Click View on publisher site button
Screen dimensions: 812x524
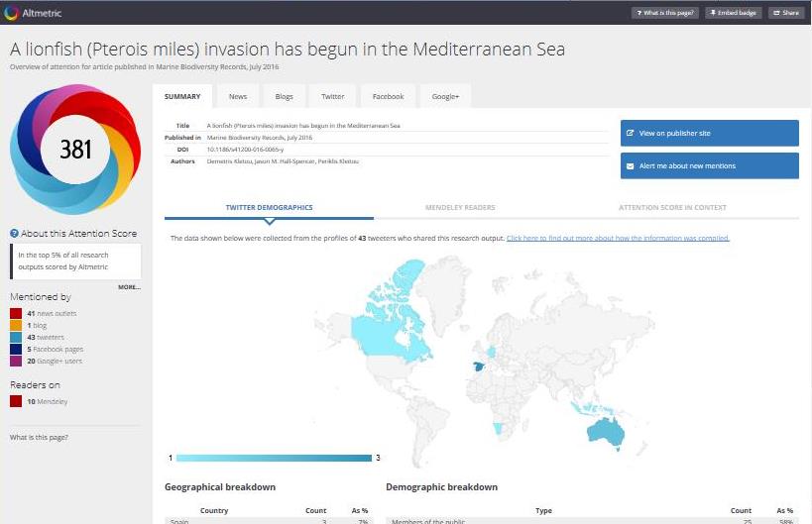[x=709, y=133]
